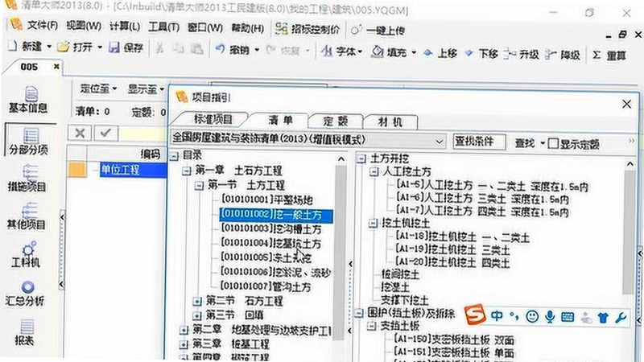
Task: Click the 填充 fill tool
Action: 390,52
